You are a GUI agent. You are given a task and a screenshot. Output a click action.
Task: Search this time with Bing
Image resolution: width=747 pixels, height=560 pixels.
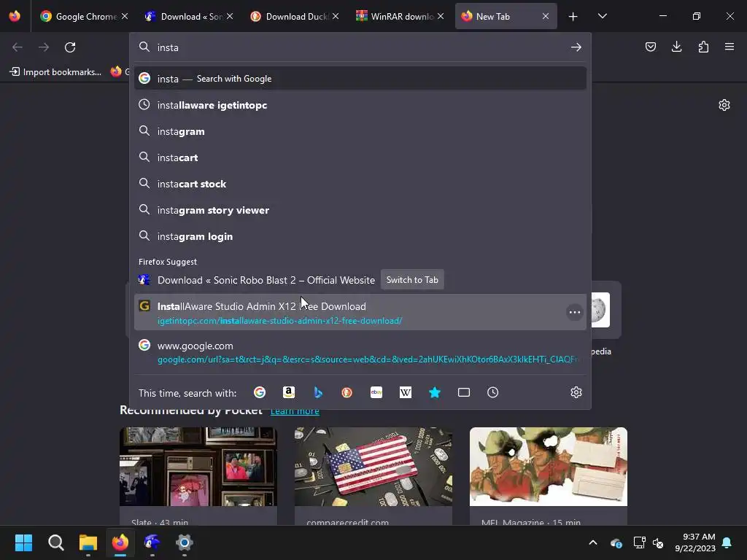click(x=318, y=392)
